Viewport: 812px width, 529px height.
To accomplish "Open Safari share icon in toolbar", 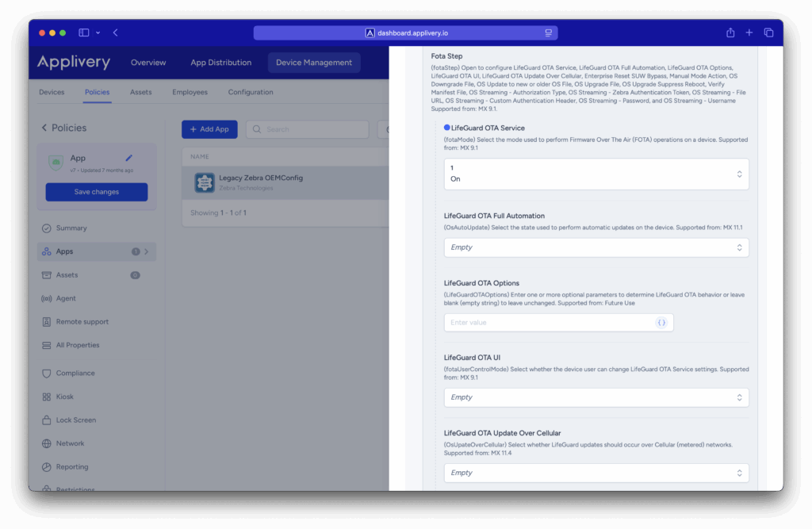I will tap(730, 33).
